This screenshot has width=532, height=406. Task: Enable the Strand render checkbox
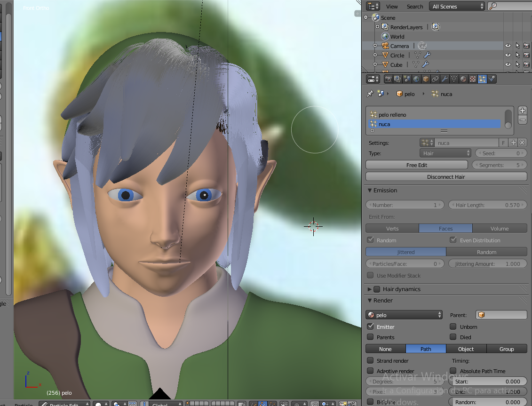tap(371, 361)
